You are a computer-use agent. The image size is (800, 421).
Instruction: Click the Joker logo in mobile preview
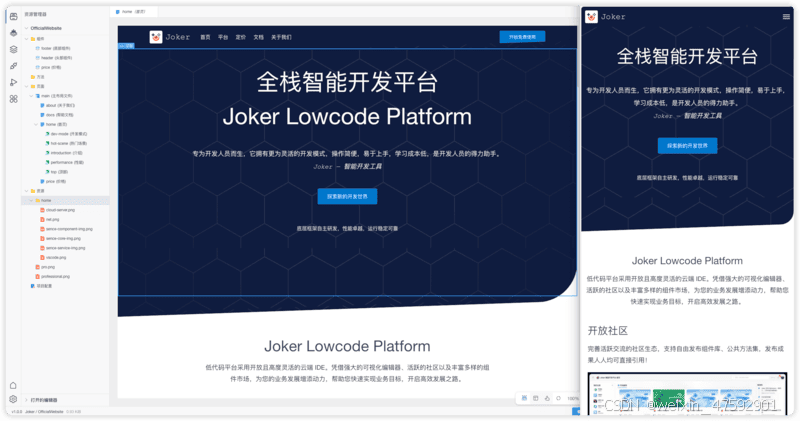(591, 17)
